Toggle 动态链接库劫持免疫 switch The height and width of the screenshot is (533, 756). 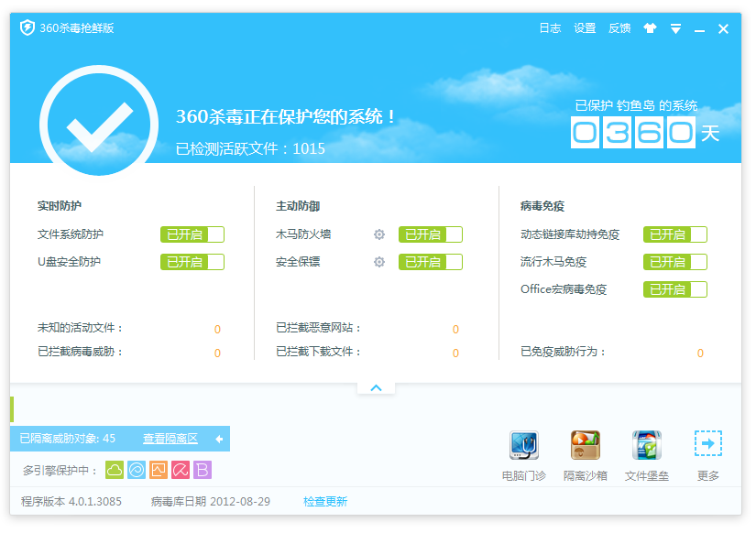tap(675, 234)
